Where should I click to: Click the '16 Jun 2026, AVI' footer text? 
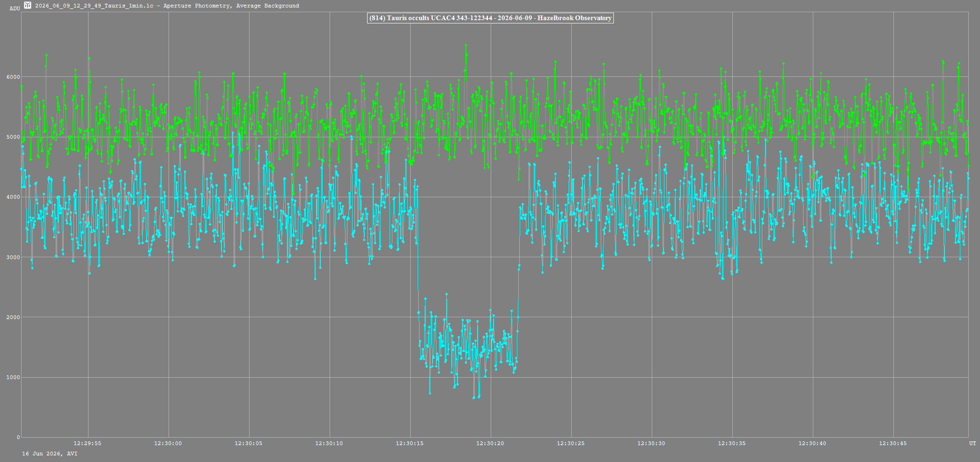click(x=50, y=454)
